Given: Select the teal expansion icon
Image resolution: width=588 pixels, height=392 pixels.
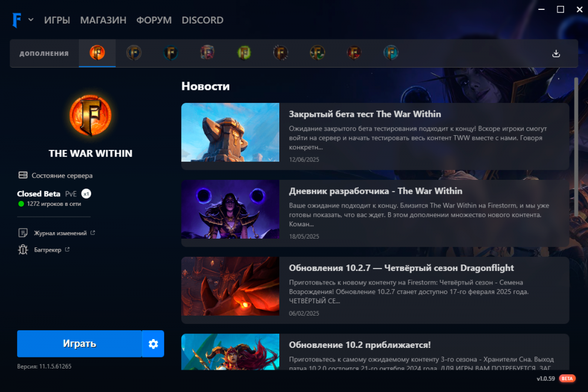Looking at the screenshot, I should click(391, 53).
